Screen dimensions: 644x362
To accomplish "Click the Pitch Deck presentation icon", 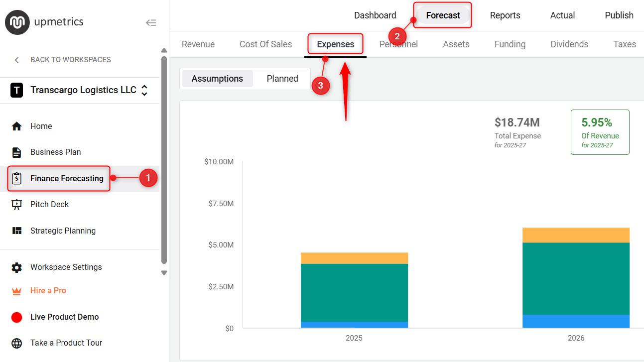I will coord(17,204).
